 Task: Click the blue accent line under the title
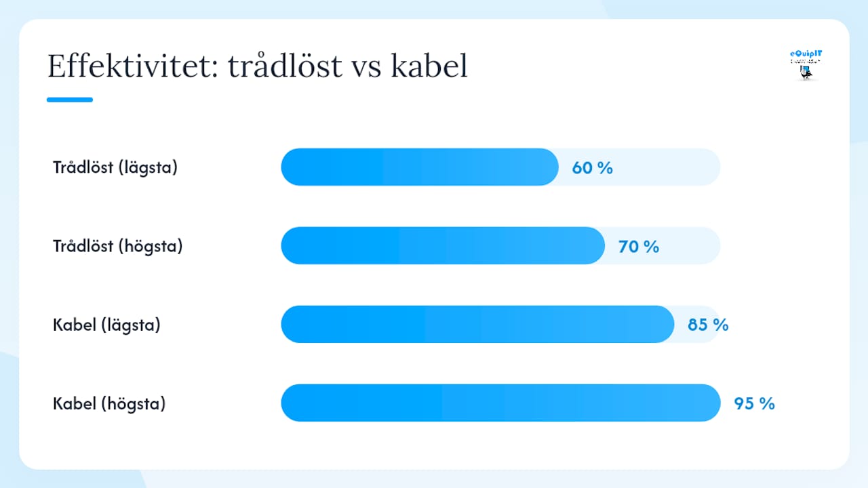pos(70,100)
